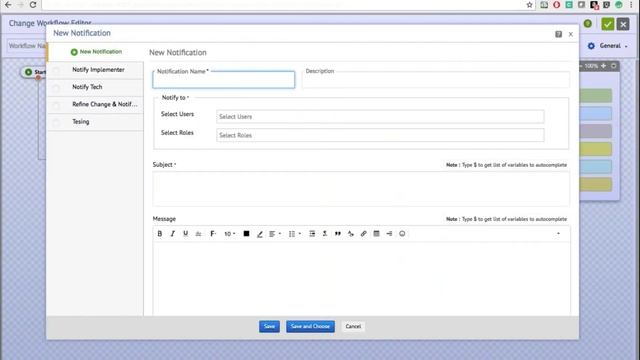Click the clear formatting icon
This screenshot has height=360, width=640.
(x=325, y=234)
